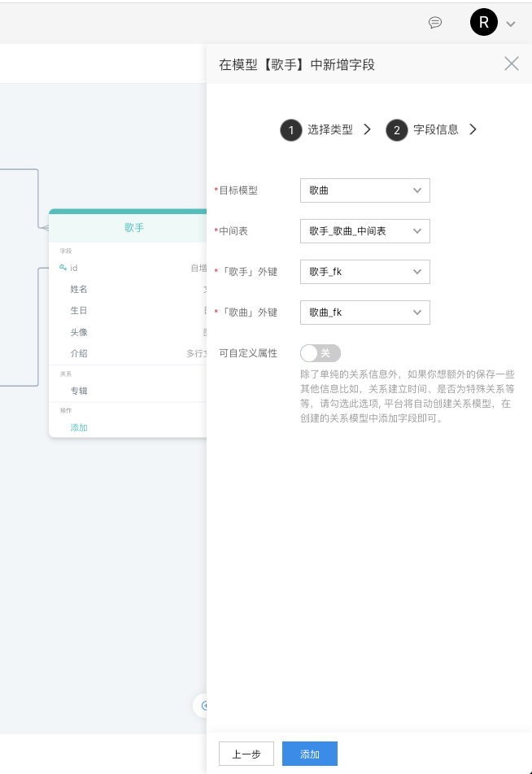Go to the 选择类型 step

click(329, 129)
